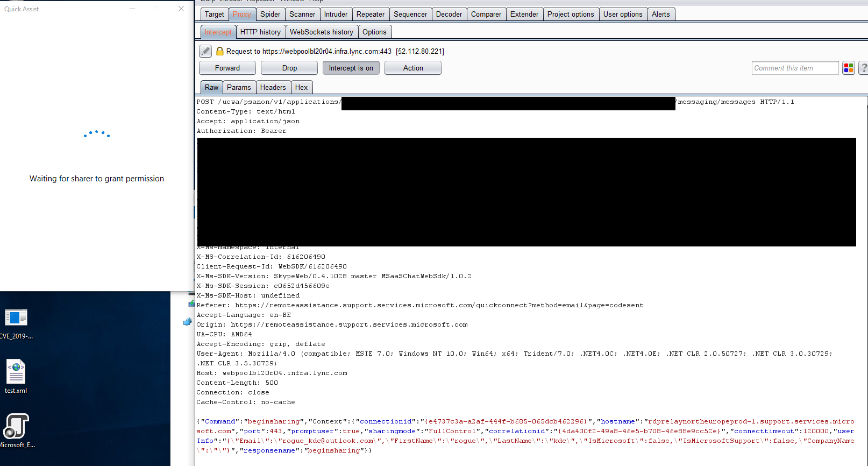The height and width of the screenshot is (466, 868).
Task: Click the padlock HTTPS icon
Action: coord(219,51)
